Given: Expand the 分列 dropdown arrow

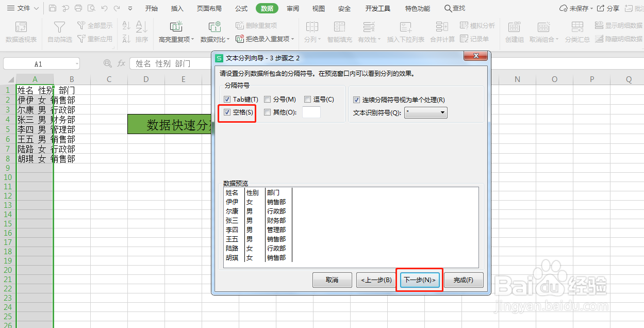Looking at the screenshot, I should pos(320,38).
